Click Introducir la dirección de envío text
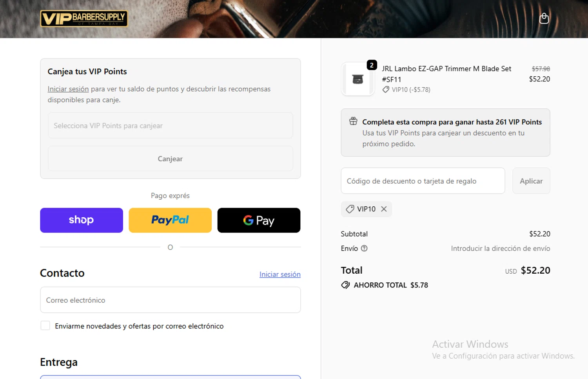 pos(500,248)
